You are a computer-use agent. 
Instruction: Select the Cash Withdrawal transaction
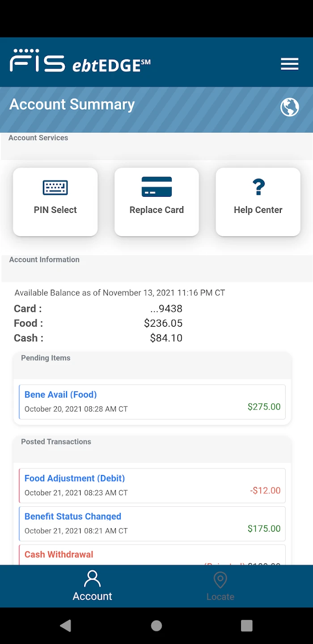(x=152, y=555)
